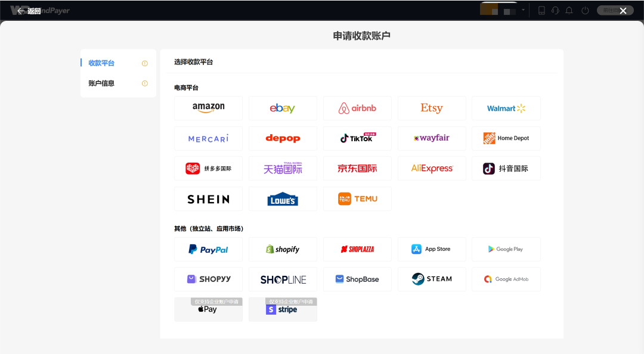Choose the SHOPYY platform card

pos(208,280)
